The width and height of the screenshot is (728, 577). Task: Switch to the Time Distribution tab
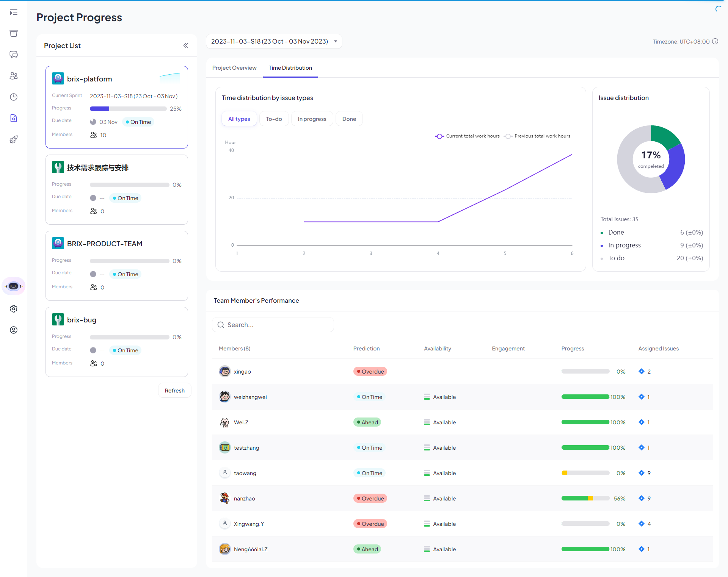click(290, 68)
